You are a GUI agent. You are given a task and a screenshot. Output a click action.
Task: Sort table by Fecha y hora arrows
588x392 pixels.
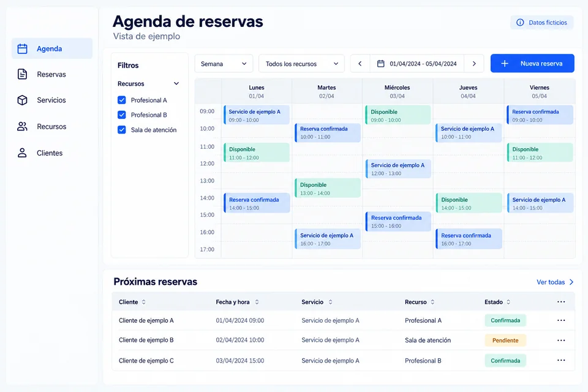257,302
